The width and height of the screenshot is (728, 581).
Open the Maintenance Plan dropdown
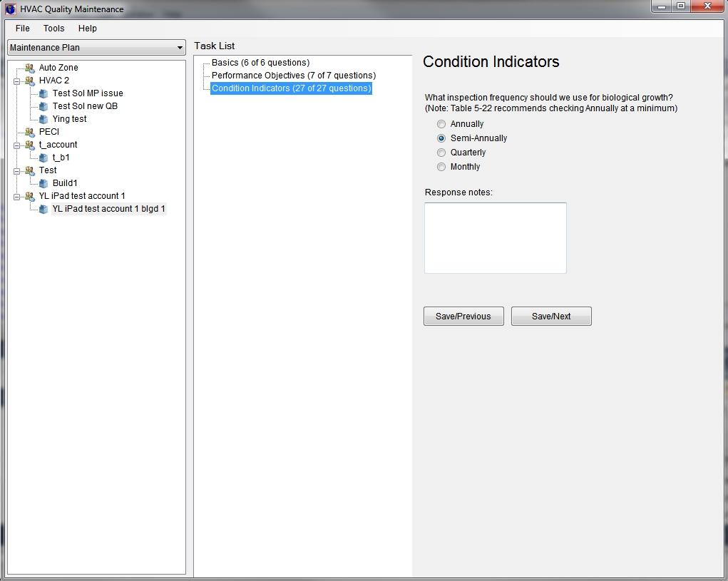[96, 47]
